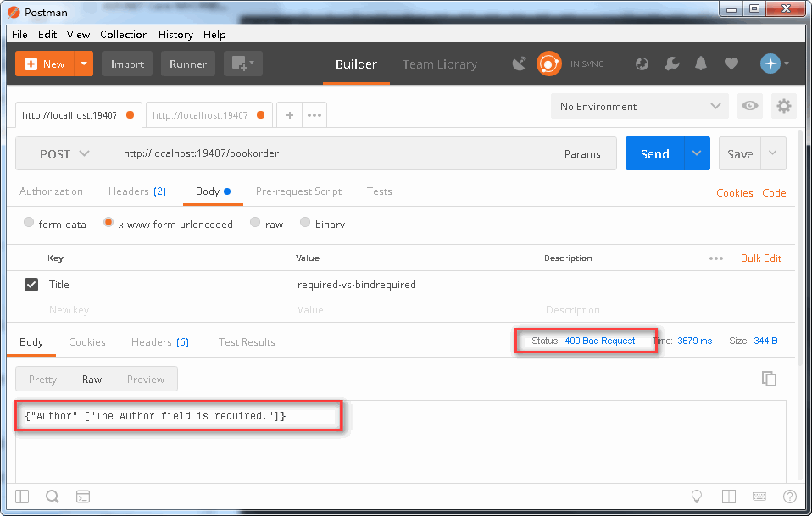Open the Help menu
The width and height of the screenshot is (812, 516).
pyautogui.click(x=214, y=34)
